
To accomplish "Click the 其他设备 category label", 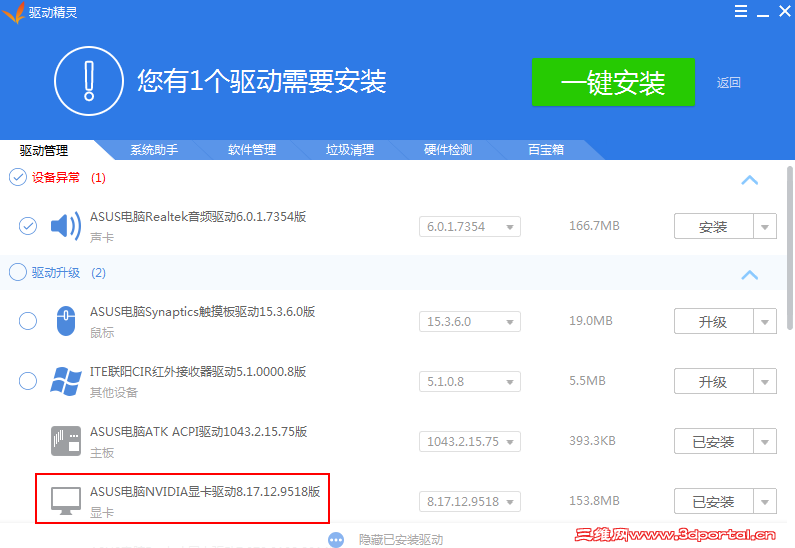I will pos(114,392).
